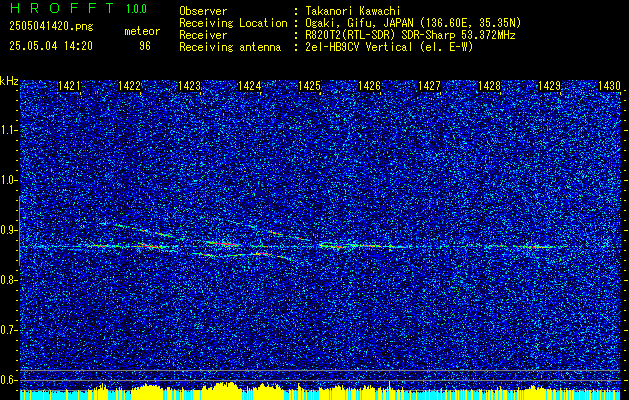Click the Receiving antenna label
The width and height of the screenshot is (629, 400).
point(230,47)
